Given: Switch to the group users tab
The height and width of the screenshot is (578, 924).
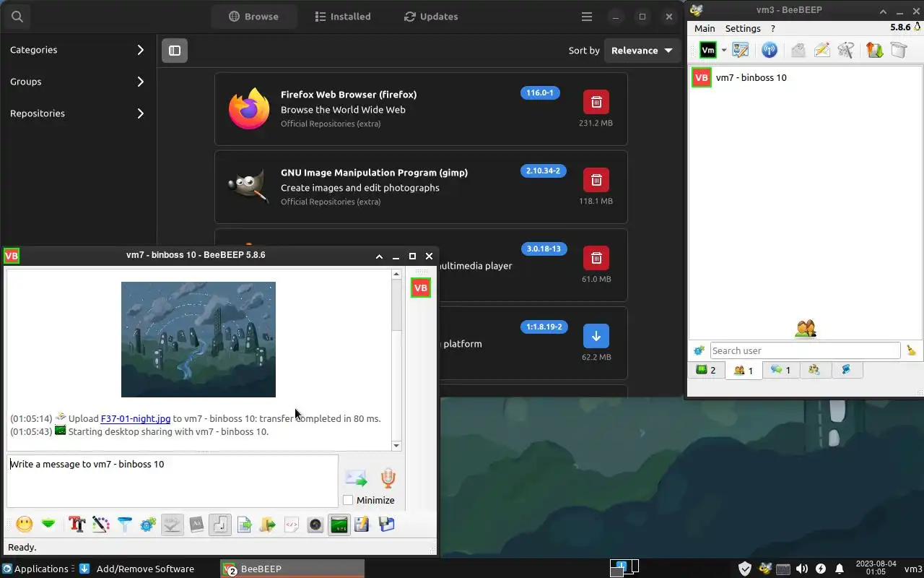Looking at the screenshot, I should [814, 370].
